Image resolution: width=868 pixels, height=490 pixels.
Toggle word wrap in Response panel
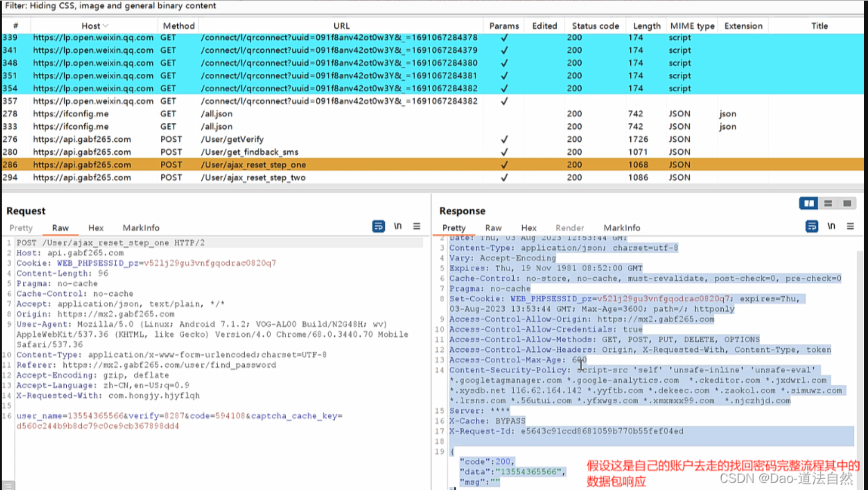[811, 226]
